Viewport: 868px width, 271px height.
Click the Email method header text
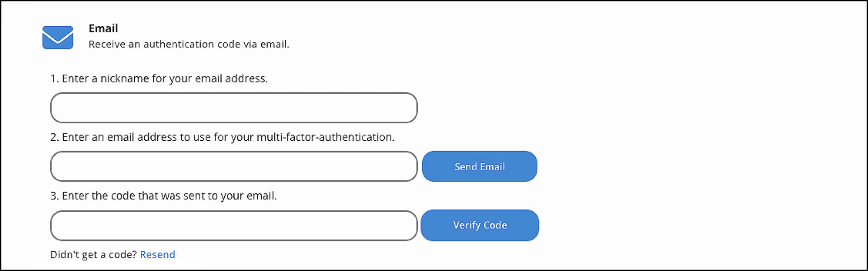point(103,28)
